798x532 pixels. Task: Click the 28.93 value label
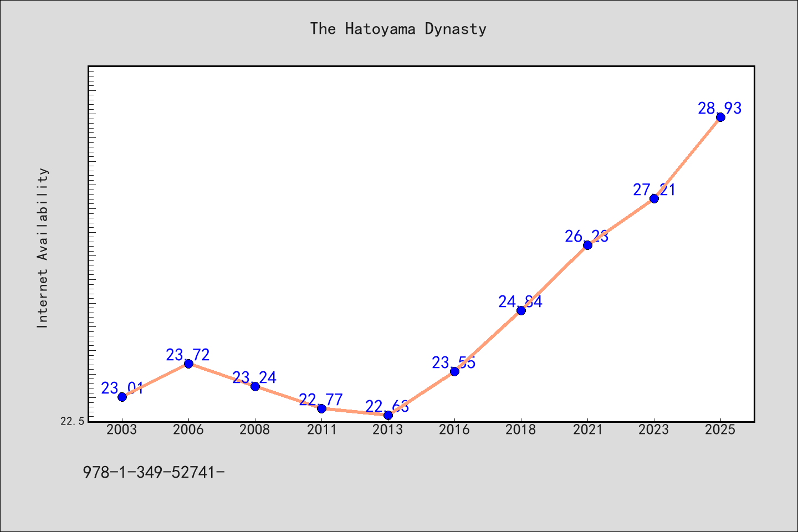(720, 108)
